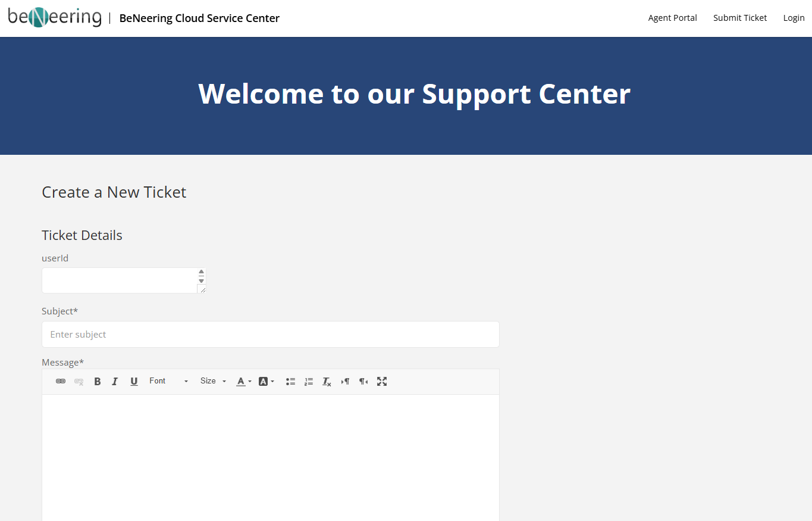Set text direction right to left

pos(363,382)
